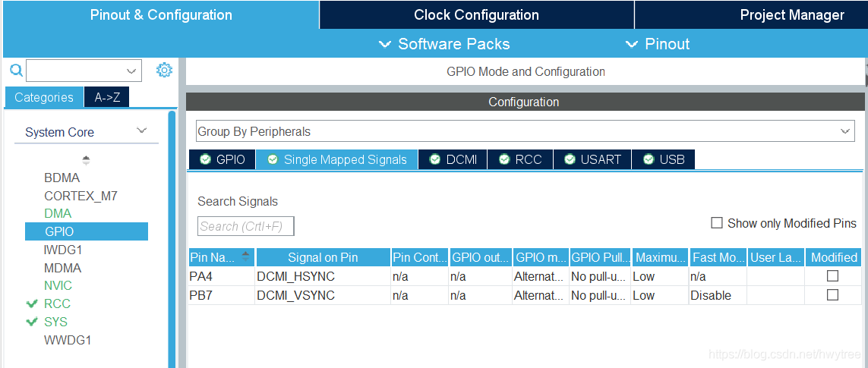Image resolution: width=868 pixels, height=368 pixels.
Task: Click the green check icon on DCMI tab
Action: pos(434,159)
